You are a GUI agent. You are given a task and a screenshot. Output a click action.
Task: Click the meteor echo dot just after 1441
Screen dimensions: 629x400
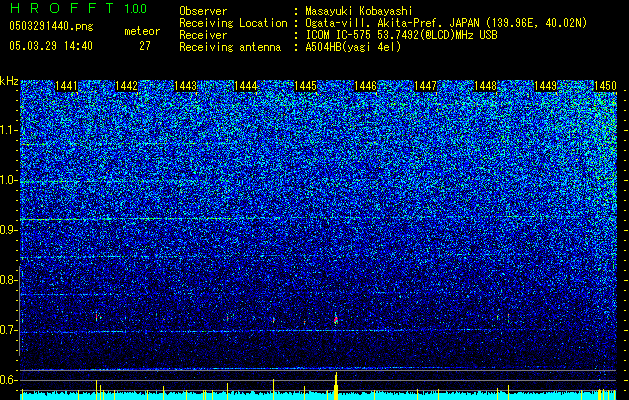(x=97, y=317)
